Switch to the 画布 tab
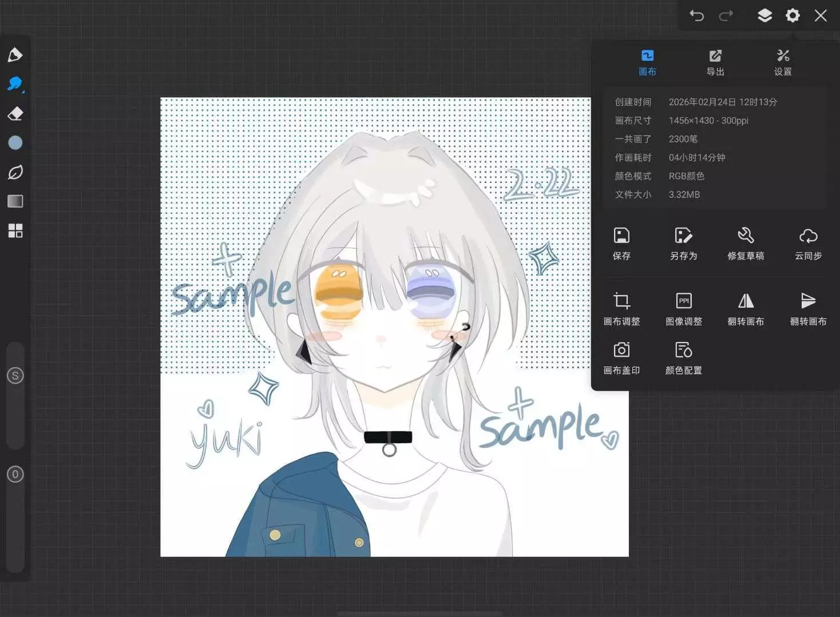Viewport: 840px width, 617px height. [647, 63]
